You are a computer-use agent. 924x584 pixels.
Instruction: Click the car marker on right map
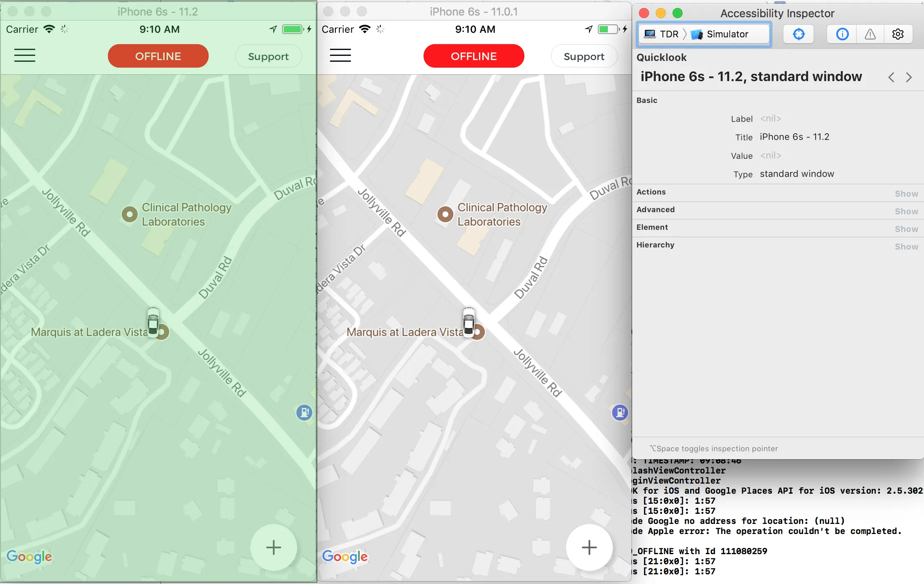point(469,323)
